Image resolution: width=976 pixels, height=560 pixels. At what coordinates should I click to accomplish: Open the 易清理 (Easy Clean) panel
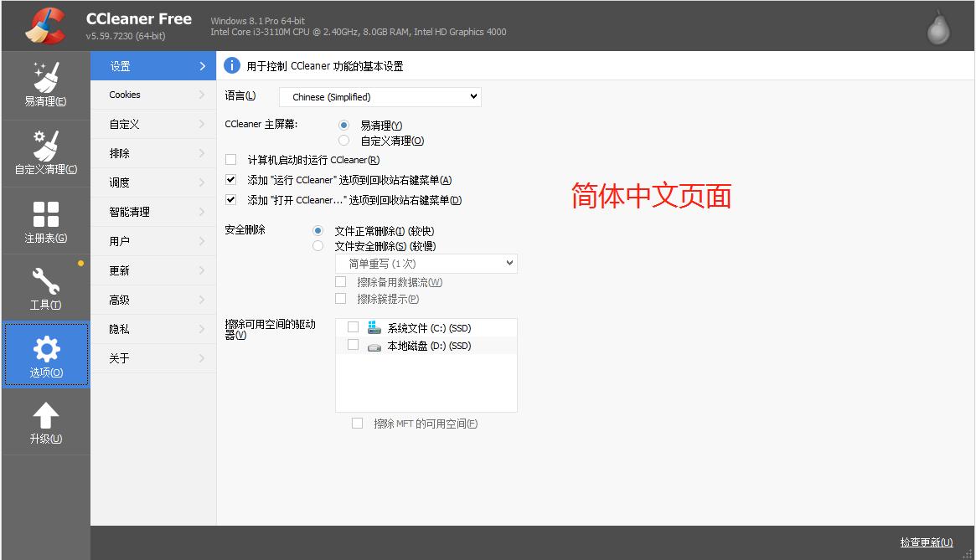[46, 84]
